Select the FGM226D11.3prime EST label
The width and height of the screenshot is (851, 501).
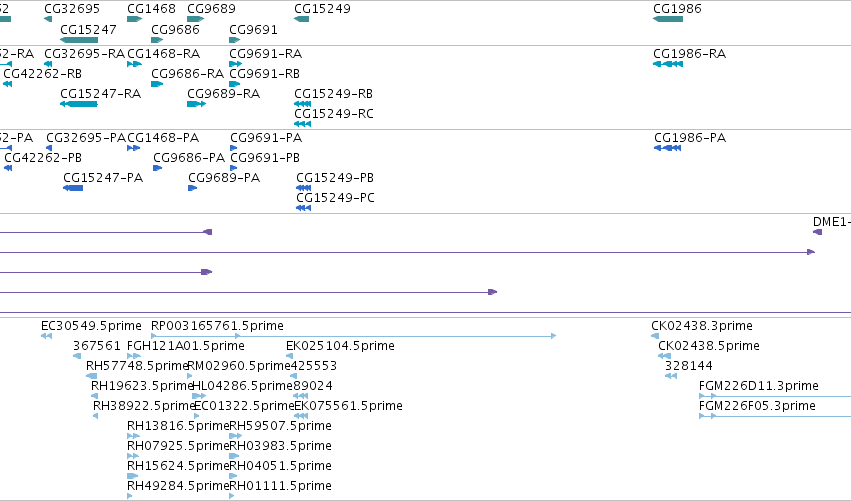click(759, 386)
